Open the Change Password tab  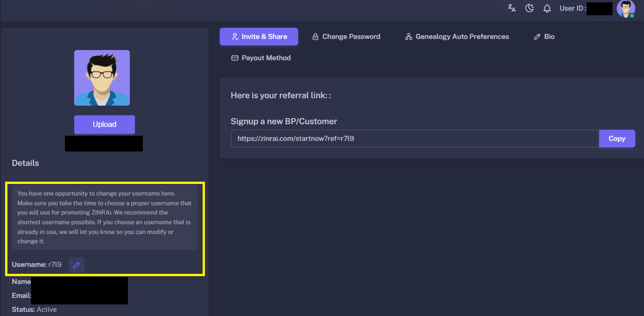[x=346, y=37]
